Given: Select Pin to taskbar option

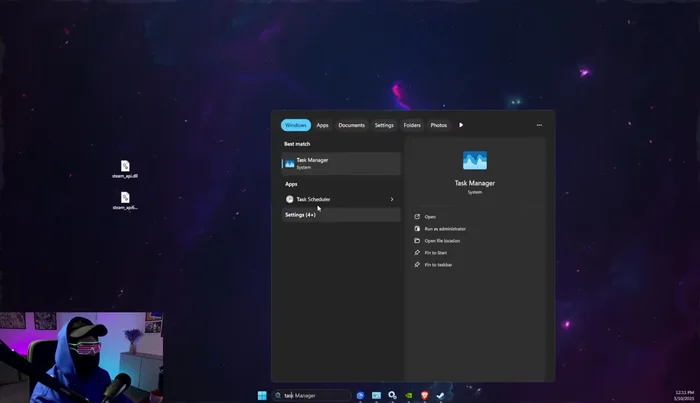Looking at the screenshot, I should (438, 265).
